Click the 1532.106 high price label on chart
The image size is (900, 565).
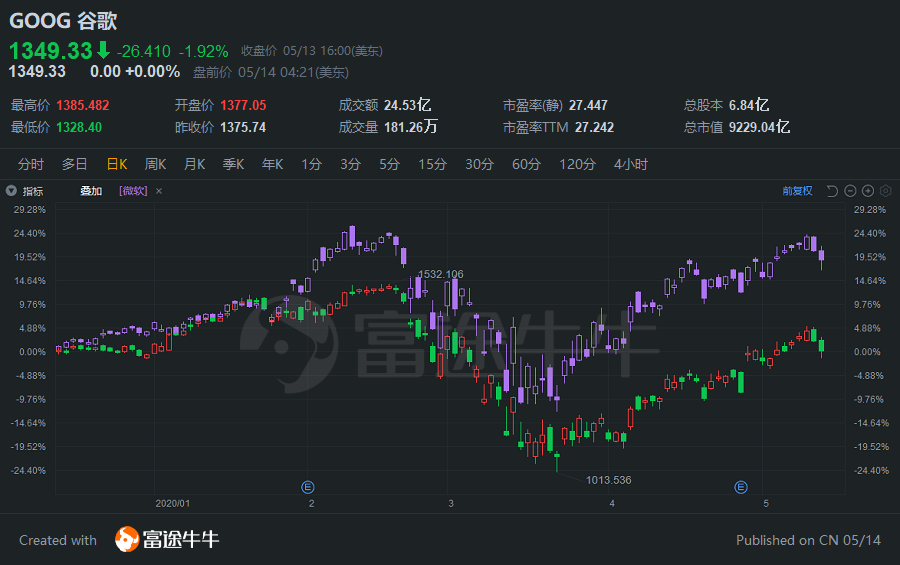[441, 274]
